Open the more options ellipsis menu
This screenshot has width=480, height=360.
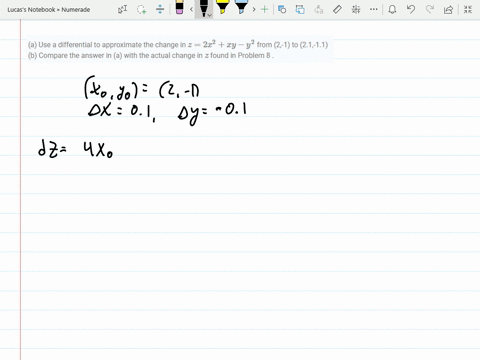coord(374,9)
